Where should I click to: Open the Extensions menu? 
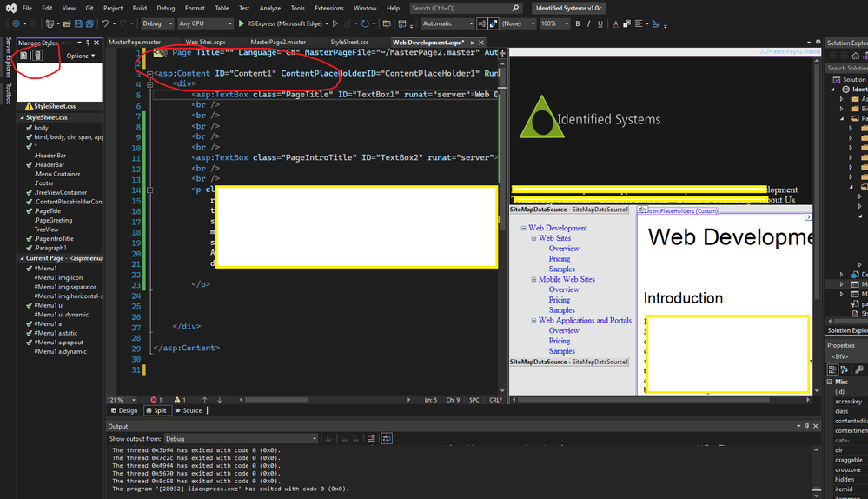tap(328, 9)
